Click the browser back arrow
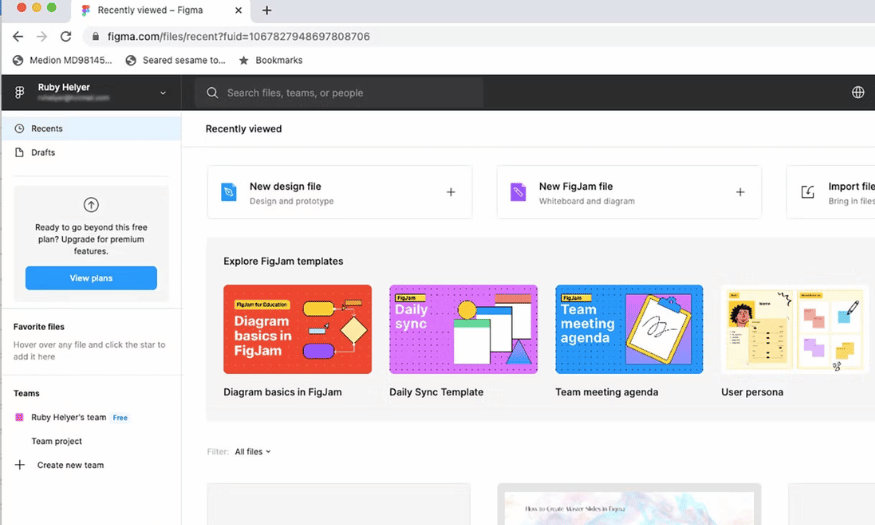 click(x=18, y=37)
